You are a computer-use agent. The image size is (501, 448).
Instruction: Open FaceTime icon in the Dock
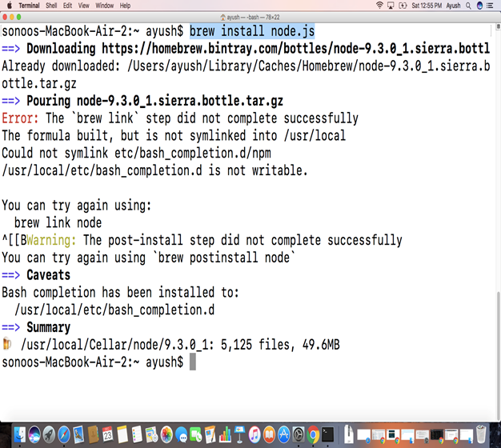pyautogui.click(x=196, y=435)
